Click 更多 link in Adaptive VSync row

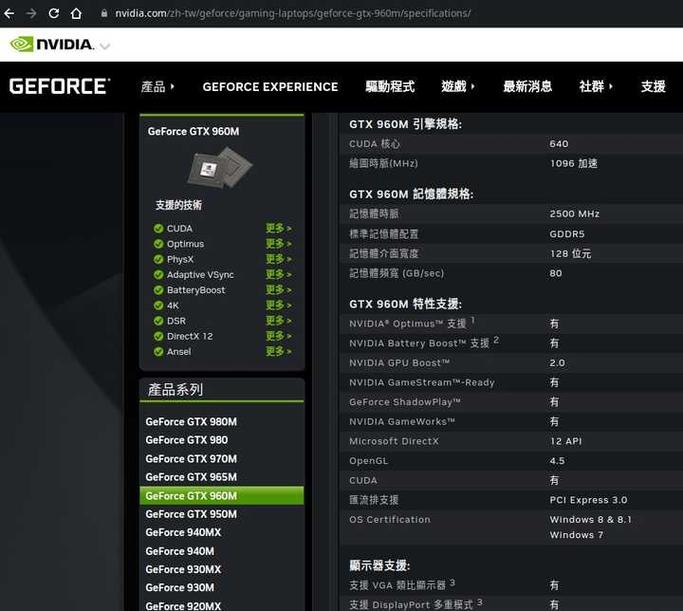[278, 274]
